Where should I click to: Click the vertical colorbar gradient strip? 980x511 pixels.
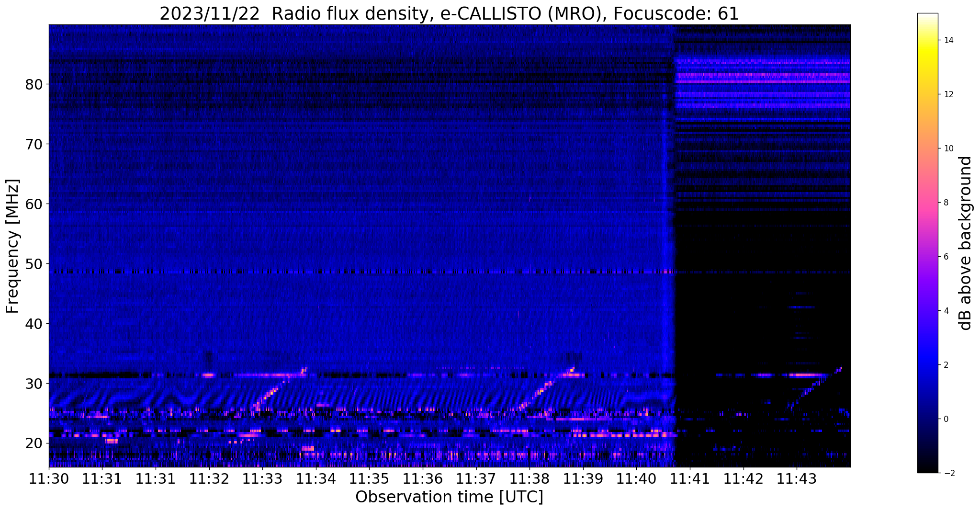[x=927, y=243]
